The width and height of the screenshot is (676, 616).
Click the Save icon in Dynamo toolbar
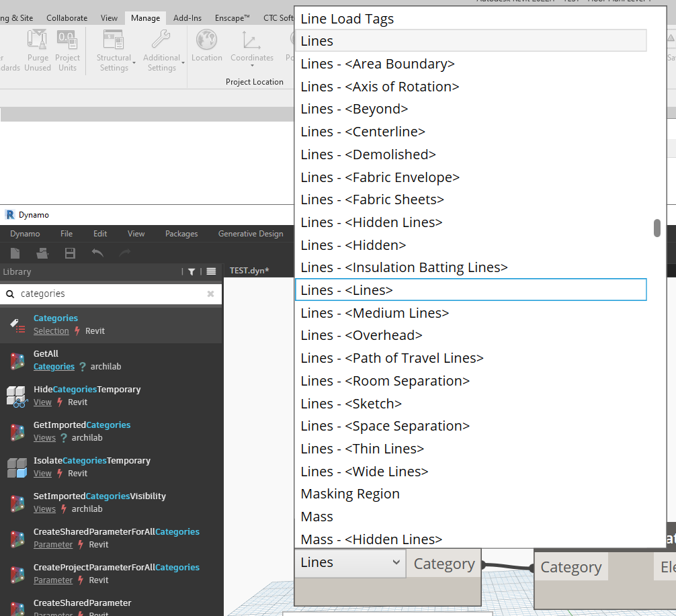[69, 253]
